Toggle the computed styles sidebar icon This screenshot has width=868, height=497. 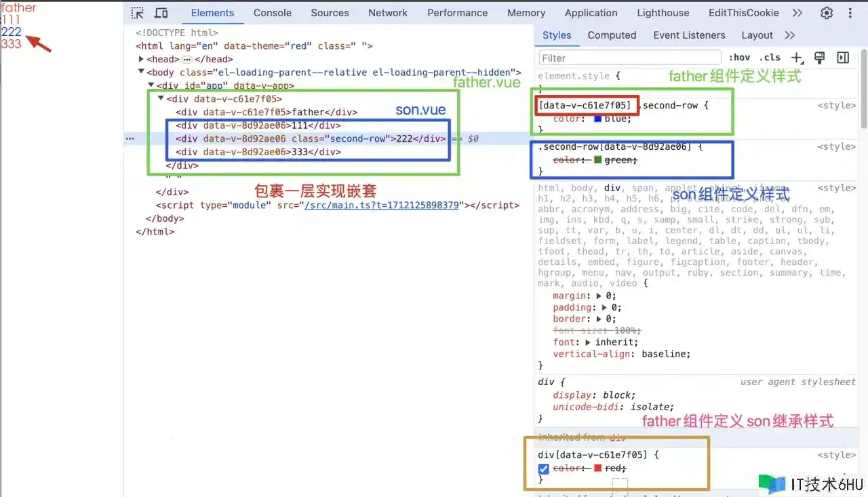(843, 58)
